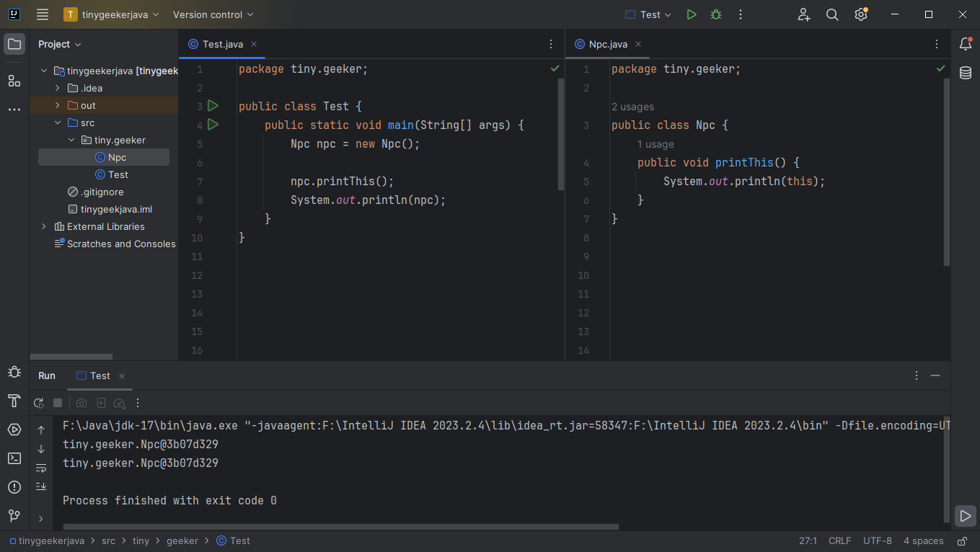
Task: Close the Test run tab
Action: click(x=122, y=376)
